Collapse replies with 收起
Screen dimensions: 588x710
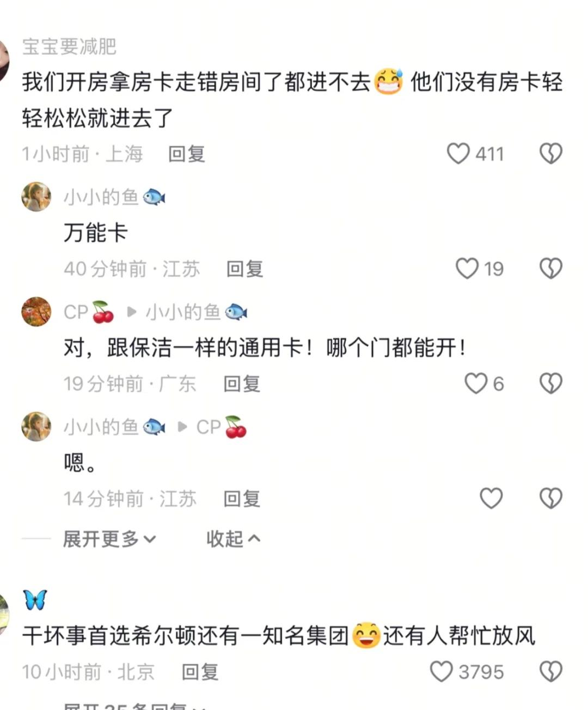pyautogui.click(x=234, y=539)
